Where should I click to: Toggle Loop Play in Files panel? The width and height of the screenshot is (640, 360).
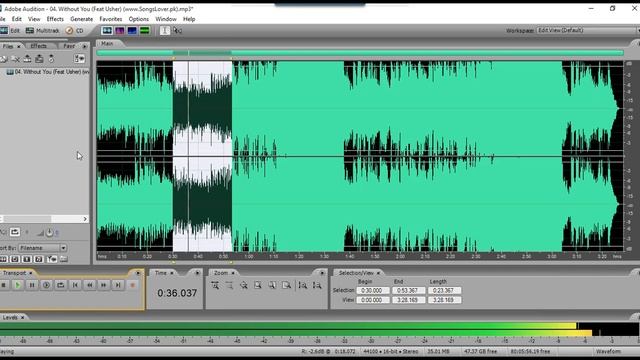coord(15,232)
